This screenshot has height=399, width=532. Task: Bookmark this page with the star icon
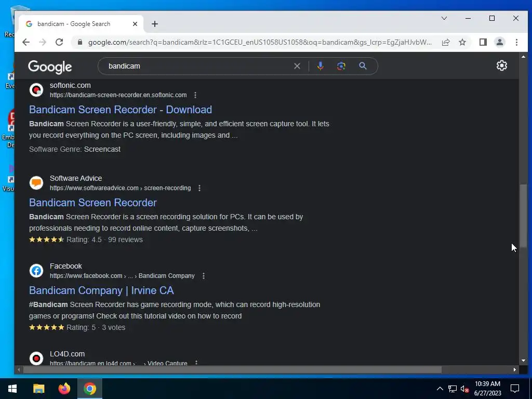click(462, 42)
